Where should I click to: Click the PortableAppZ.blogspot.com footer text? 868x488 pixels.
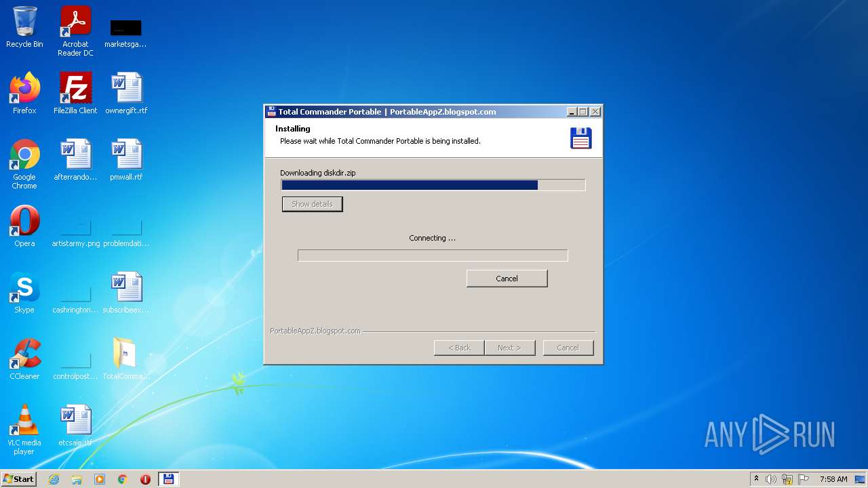[x=315, y=331]
